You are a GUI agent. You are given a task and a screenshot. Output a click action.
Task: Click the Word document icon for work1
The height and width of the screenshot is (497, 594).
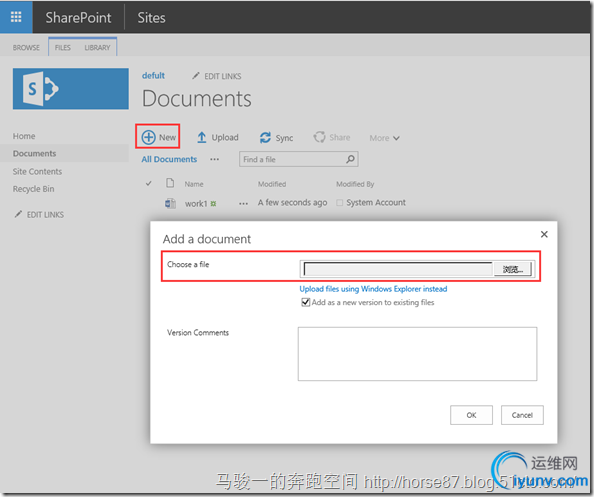pos(170,203)
